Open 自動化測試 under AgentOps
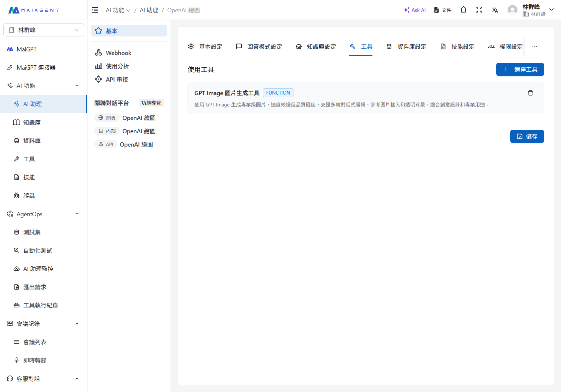The image size is (561, 392). (x=38, y=250)
